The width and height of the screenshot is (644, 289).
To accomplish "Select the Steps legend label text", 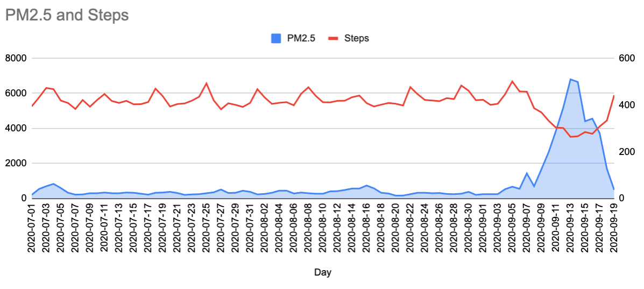I will coord(356,38).
